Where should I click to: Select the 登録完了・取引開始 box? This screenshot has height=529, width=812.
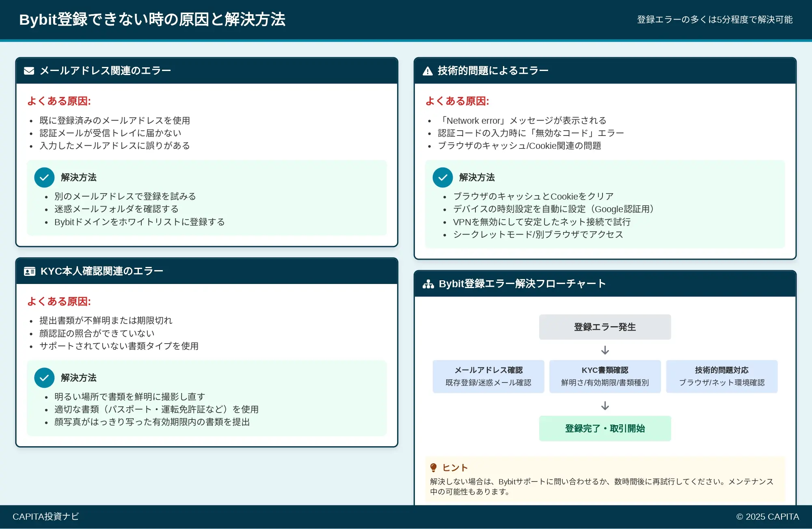[605, 428]
